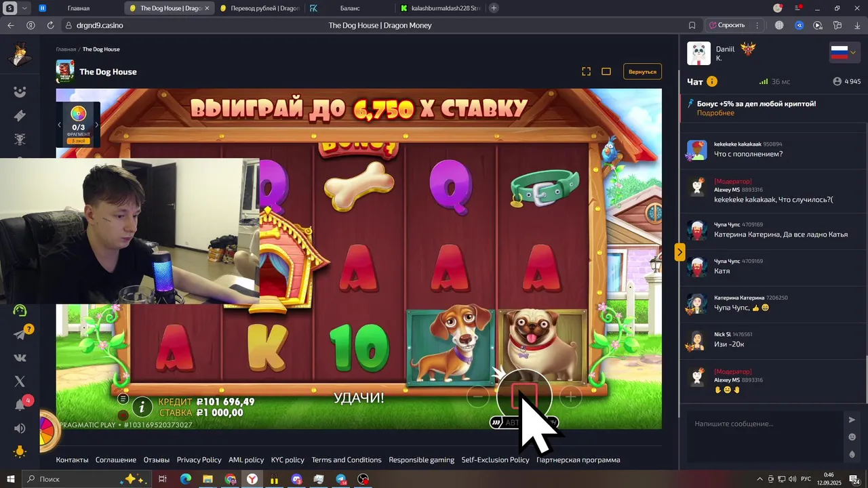Viewport: 868px width, 488px height.
Task: Open Windows Start menu
Action: coord(10,479)
